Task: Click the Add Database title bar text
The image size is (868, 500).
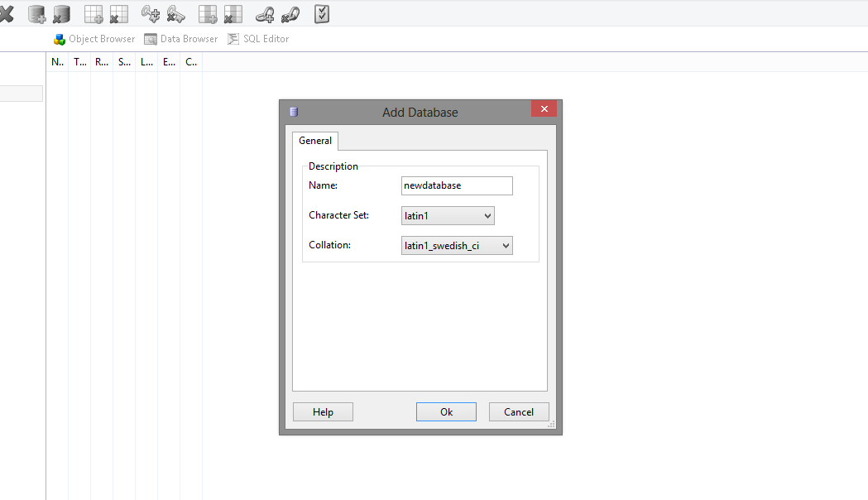Action: click(x=420, y=113)
